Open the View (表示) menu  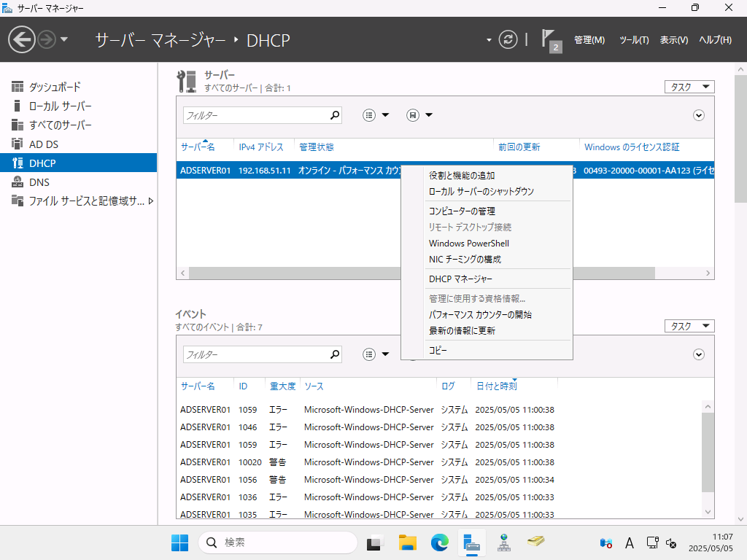pyautogui.click(x=673, y=40)
